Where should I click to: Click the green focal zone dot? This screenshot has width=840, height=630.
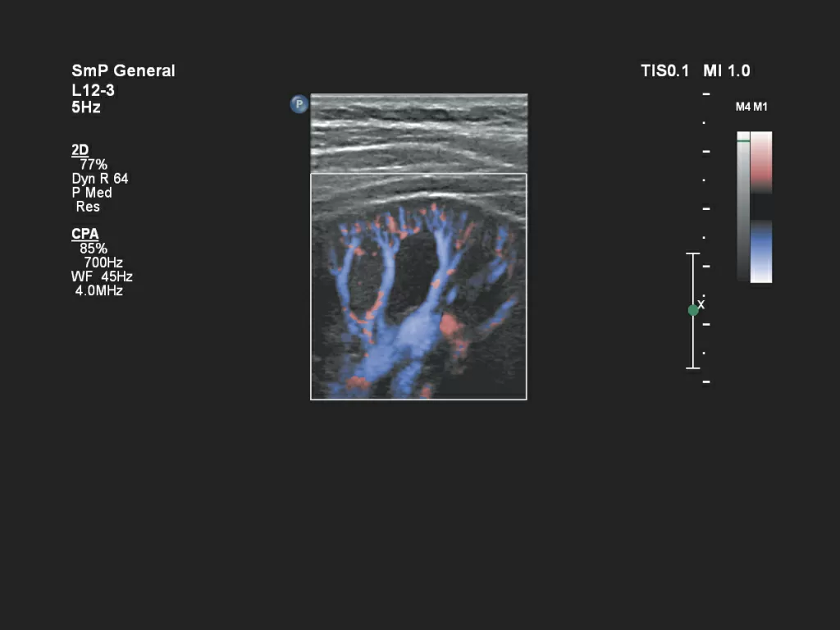coord(693,310)
